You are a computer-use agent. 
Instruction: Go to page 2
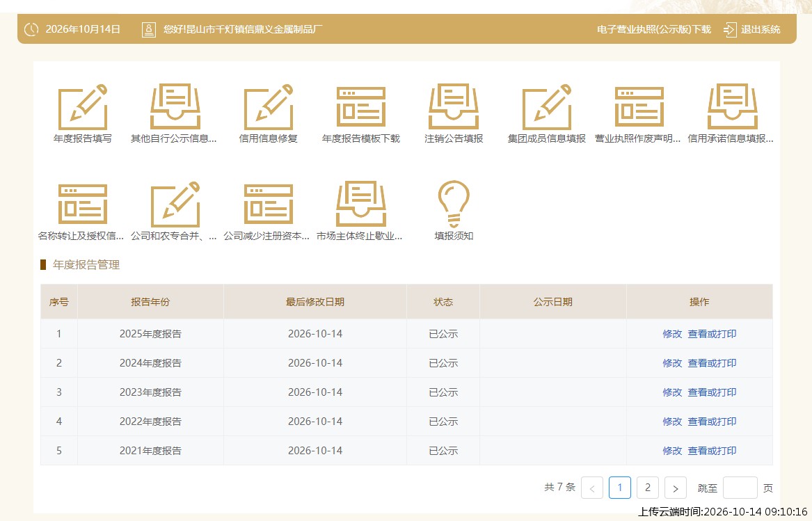tap(647, 488)
